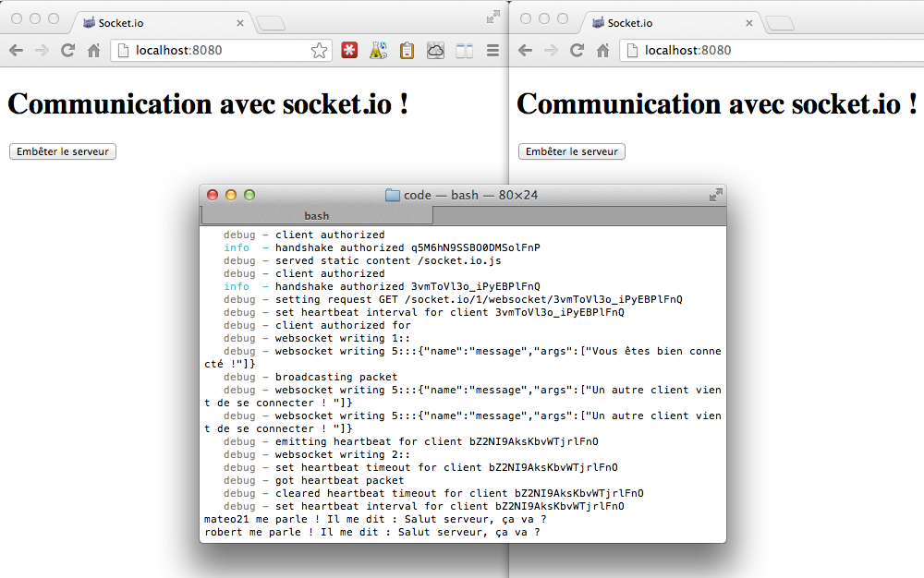Open cloud extension icon in left browser

435,51
